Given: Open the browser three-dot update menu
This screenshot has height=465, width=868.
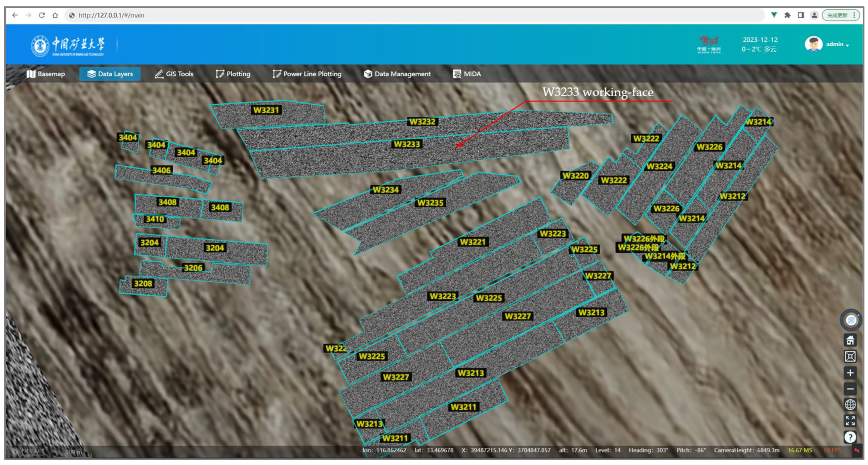Looking at the screenshot, I should (854, 15).
